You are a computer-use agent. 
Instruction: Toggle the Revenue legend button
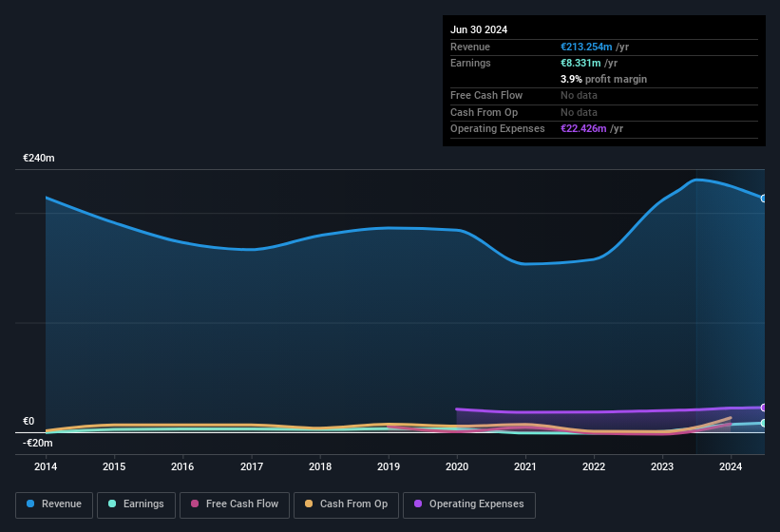point(54,504)
